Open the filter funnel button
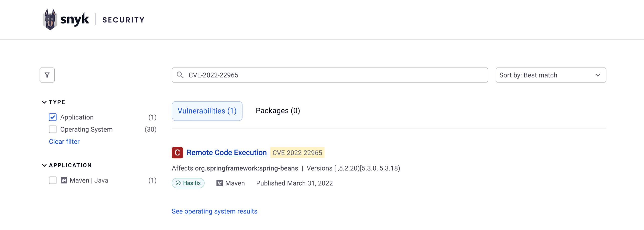Image resolution: width=644 pixels, height=230 pixels. pos(47,75)
